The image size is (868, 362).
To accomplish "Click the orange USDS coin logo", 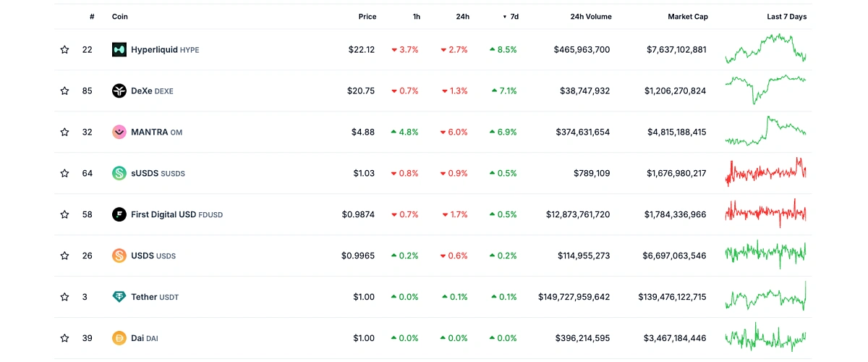I will pos(119,256).
